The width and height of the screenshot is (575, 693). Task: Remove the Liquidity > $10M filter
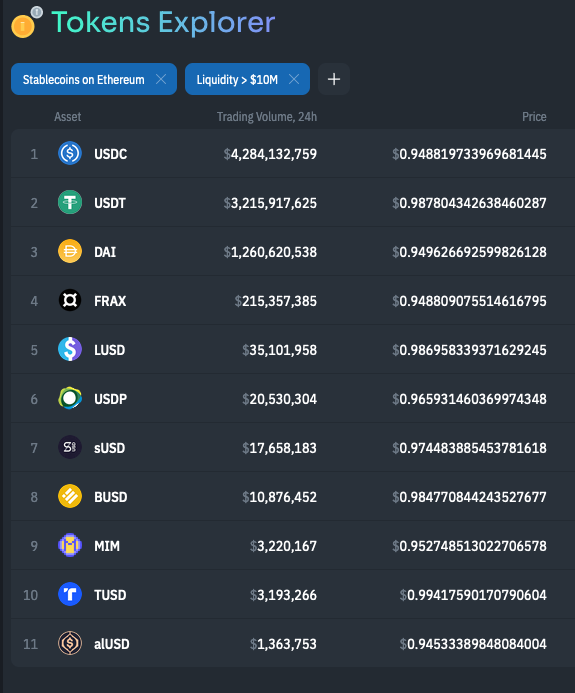pos(294,79)
